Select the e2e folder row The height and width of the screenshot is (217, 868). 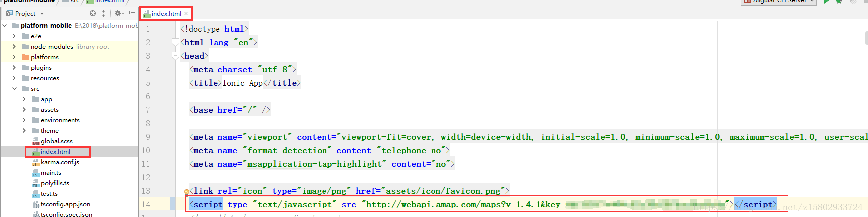69,36
